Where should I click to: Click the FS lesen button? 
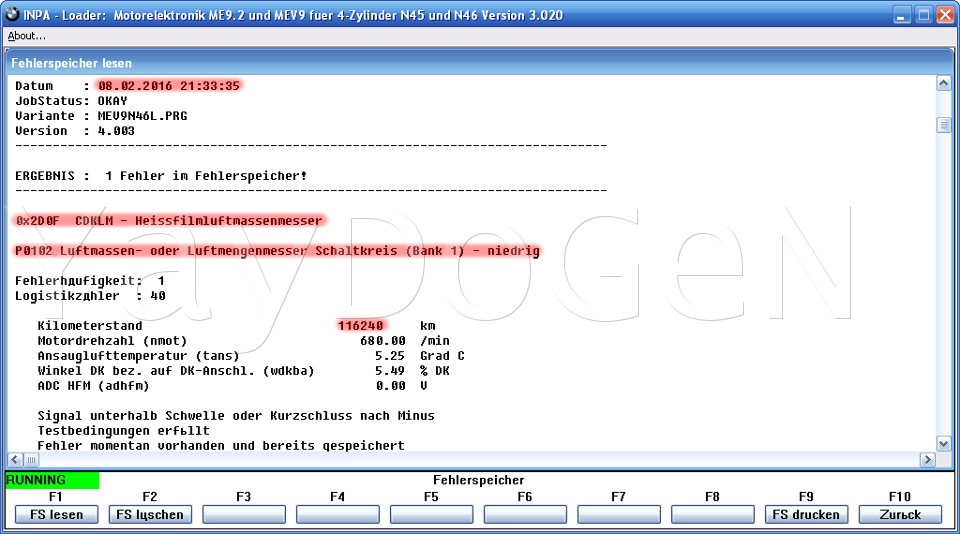tap(56, 515)
